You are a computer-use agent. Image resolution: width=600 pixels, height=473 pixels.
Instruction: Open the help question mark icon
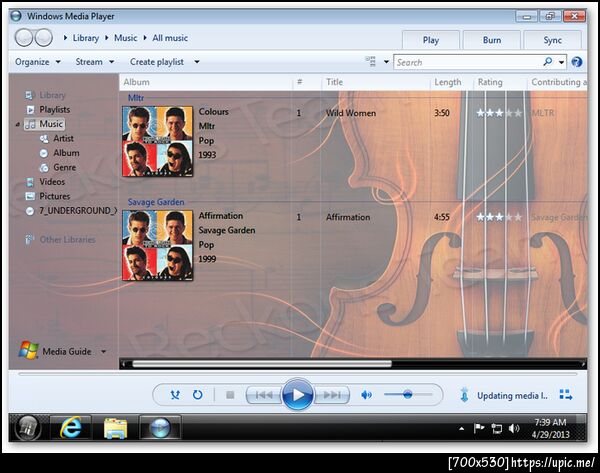coord(577,62)
